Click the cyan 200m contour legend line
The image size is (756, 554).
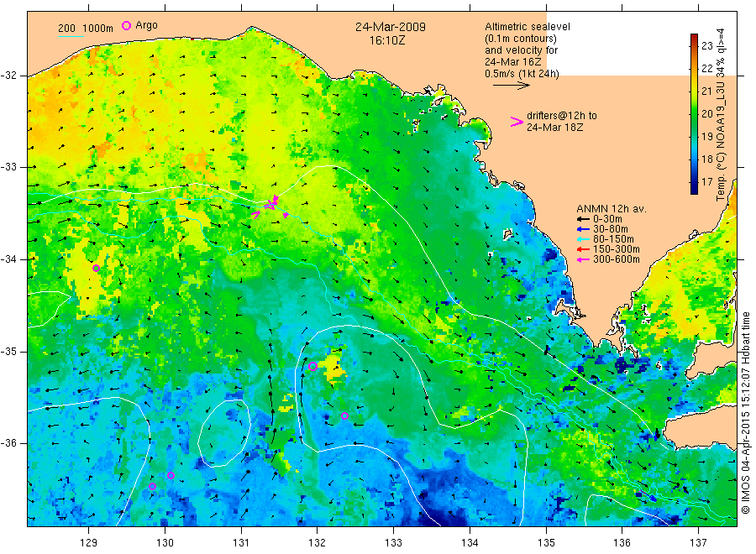click(71, 35)
